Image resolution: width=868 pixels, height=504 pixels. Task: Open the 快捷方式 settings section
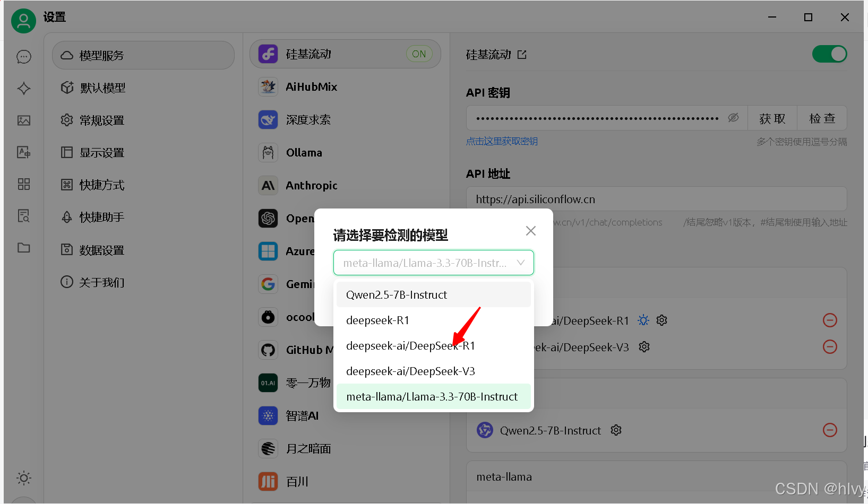pyautogui.click(x=143, y=185)
